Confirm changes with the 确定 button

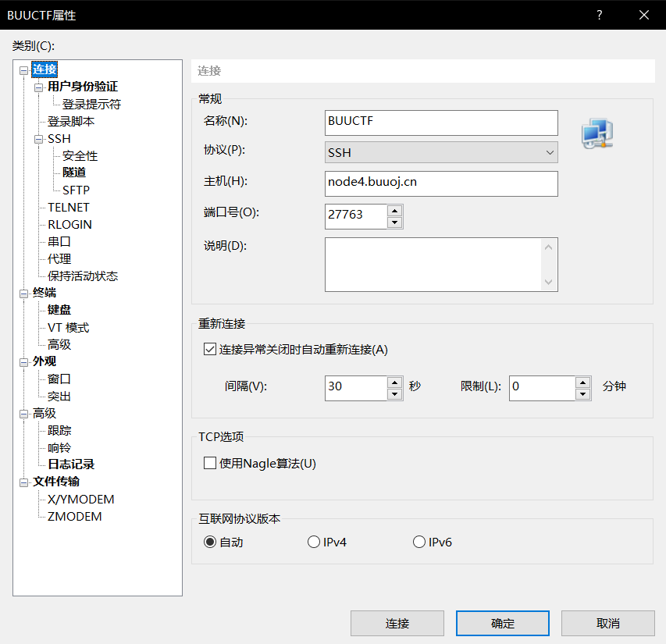[x=502, y=623]
